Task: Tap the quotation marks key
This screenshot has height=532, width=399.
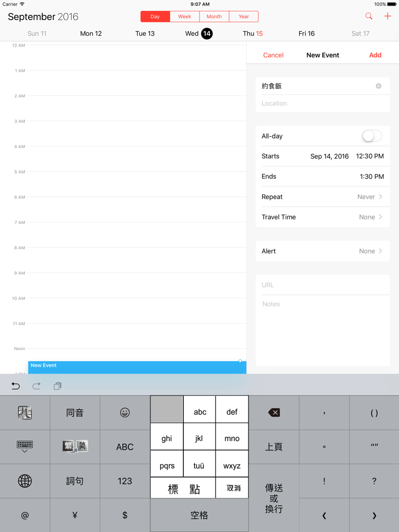Action: tap(374, 447)
